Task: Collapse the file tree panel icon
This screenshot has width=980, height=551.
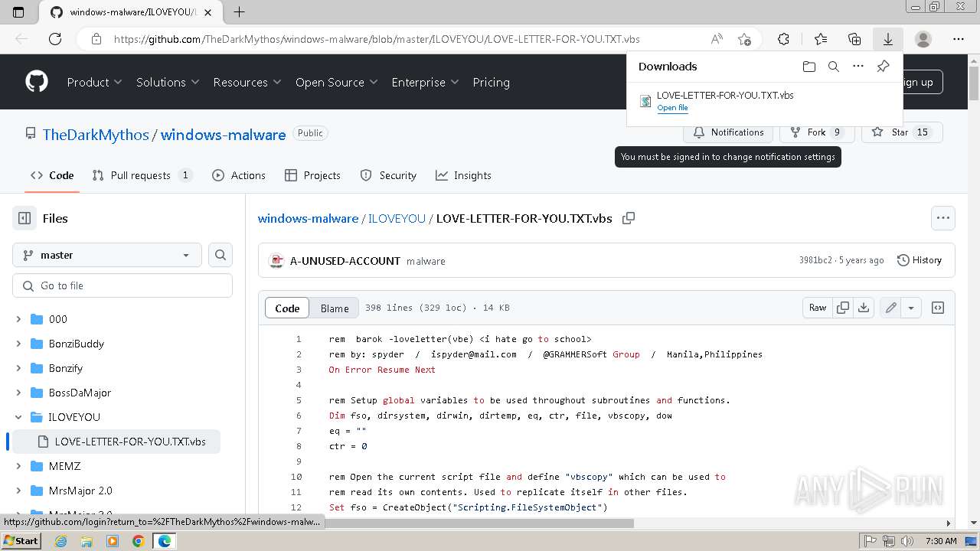Action: (x=24, y=218)
